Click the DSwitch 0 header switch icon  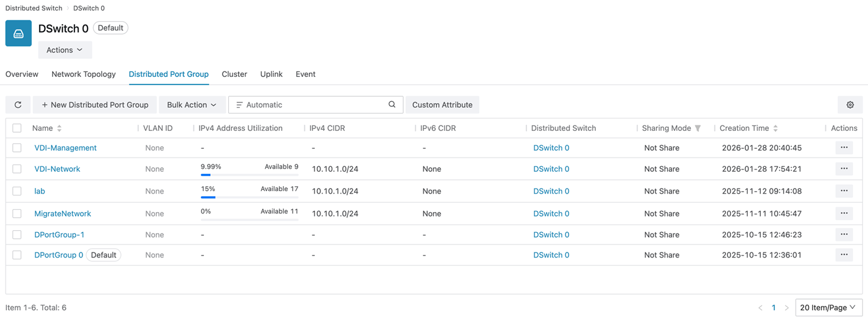point(19,34)
